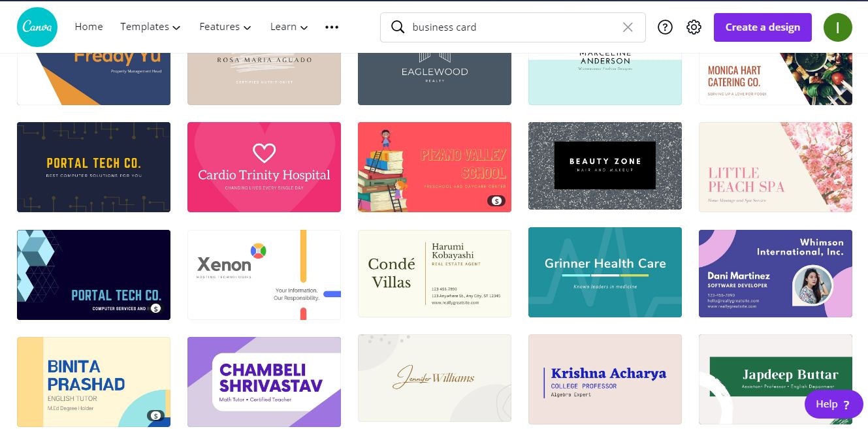Image resolution: width=868 pixels, height=429 pixels.
Task: Choose the Grinner Health Care template
Action: pos(605,272)
